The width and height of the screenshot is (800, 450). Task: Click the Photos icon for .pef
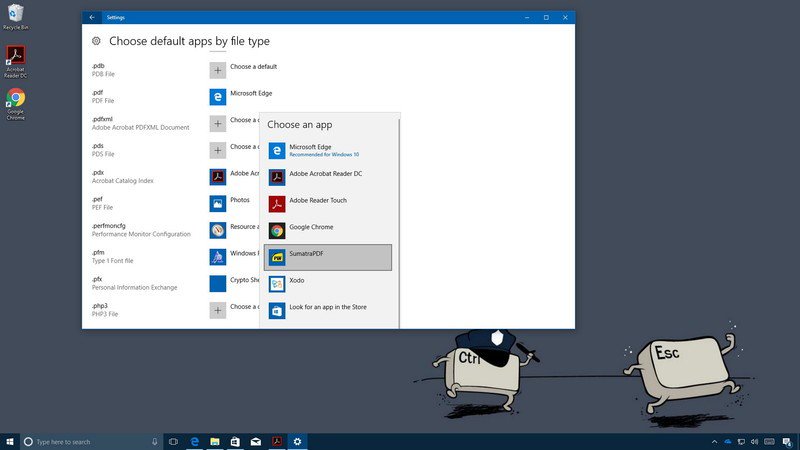(x=218, y=204)
